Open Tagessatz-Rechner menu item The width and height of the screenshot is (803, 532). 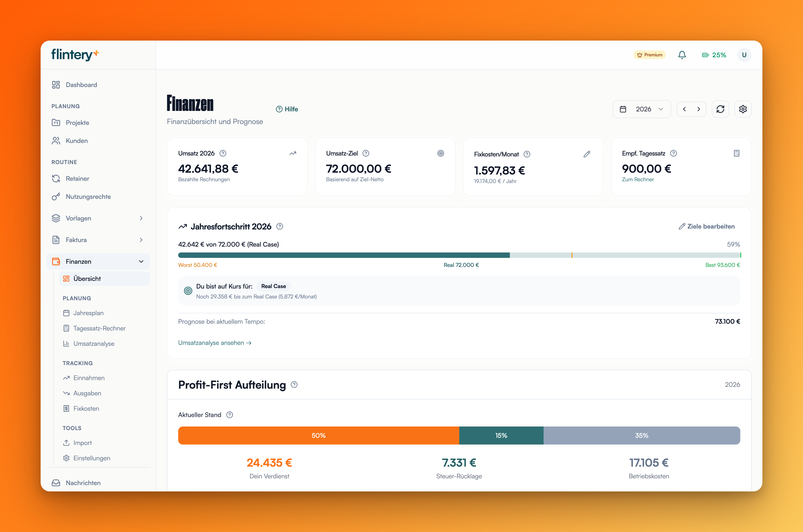click(99, 328)
